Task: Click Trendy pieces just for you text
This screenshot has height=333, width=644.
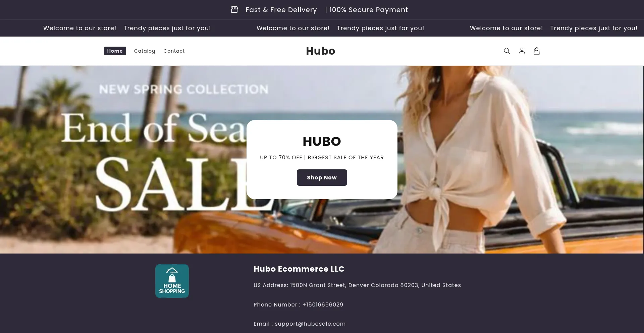Action: 167,28
